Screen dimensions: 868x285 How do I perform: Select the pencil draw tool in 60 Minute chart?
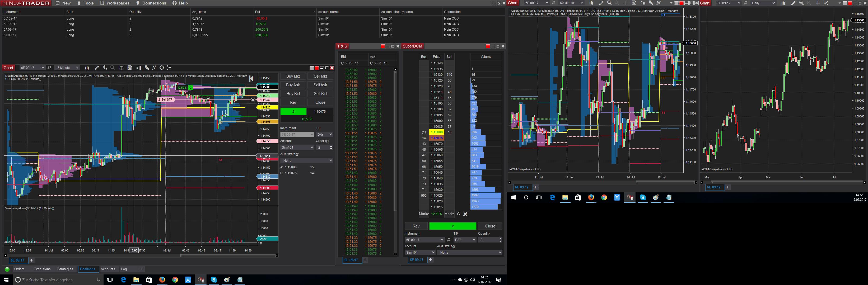601,3
